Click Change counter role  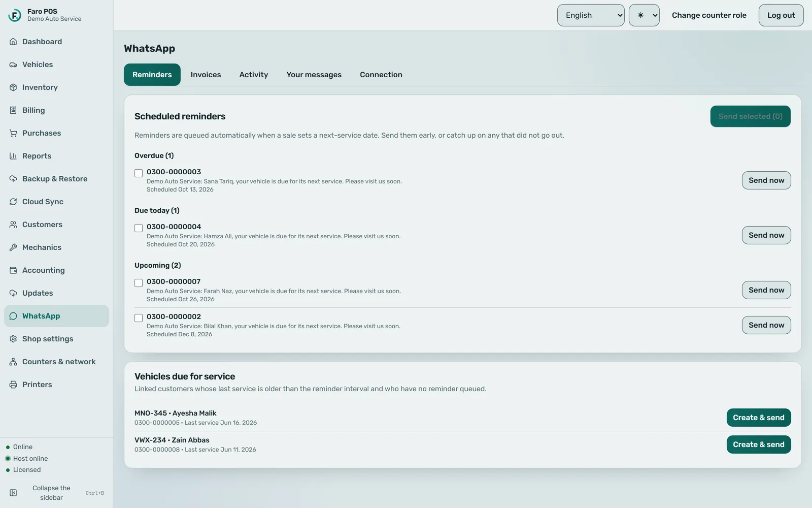[709, 15]
